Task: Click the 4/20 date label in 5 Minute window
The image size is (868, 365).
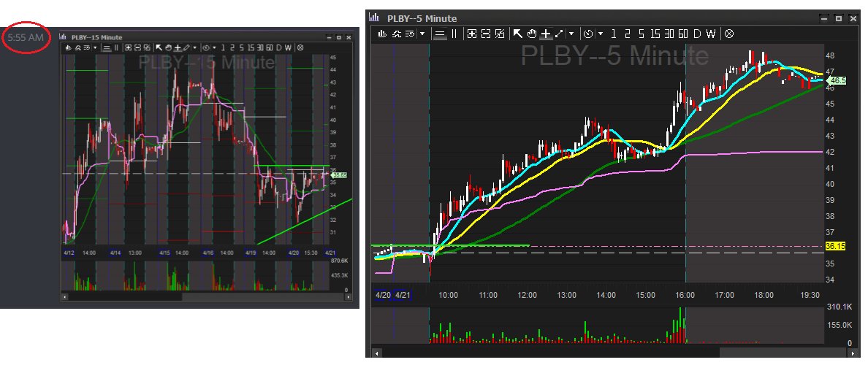Action: coord(383,296)
